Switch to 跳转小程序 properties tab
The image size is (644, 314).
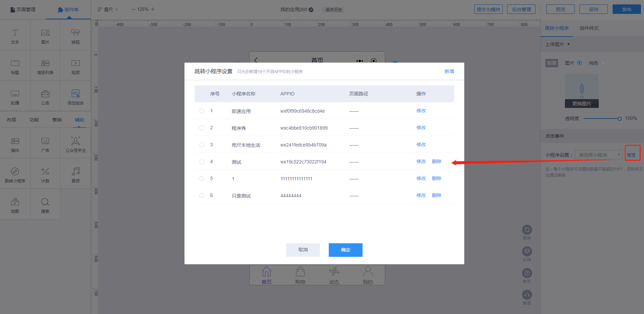(557, 28)
